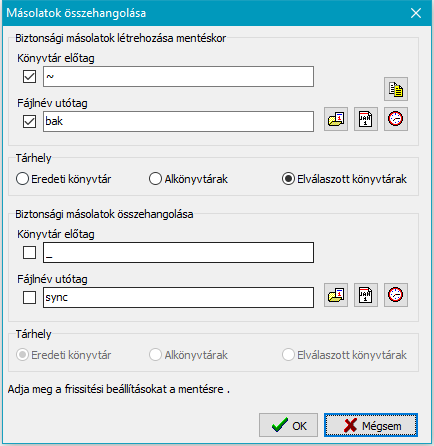434x446 pixels.
Task: Click the tilde directory prefix input field
Action: pyautogui.click(x=178, y=77)
